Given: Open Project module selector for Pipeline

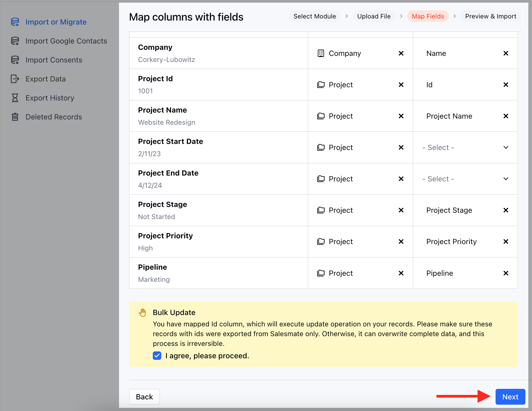Looking at the screenshot, I should point(360,273).
